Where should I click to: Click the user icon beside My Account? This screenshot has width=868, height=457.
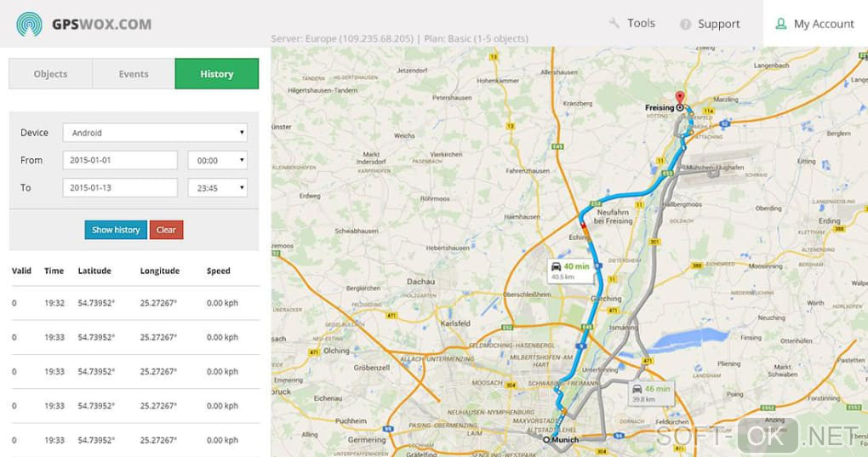pos(780,24)
